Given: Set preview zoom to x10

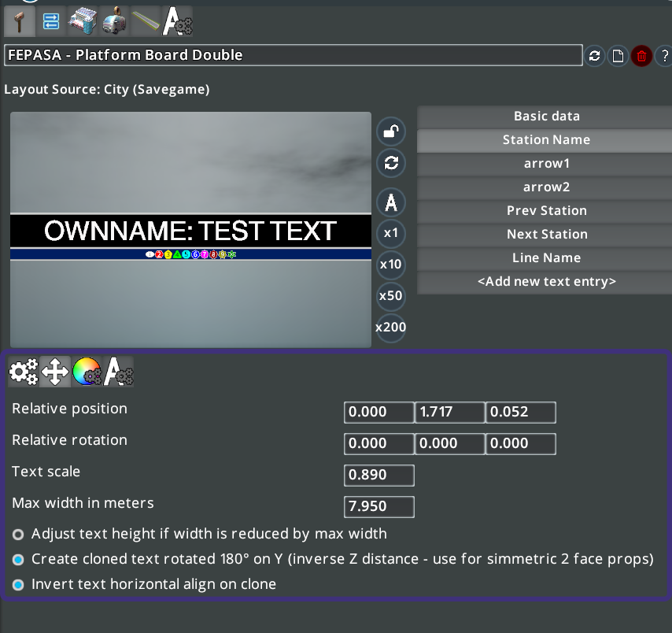Looking at the screenshot, I should (x=391, y=265).
